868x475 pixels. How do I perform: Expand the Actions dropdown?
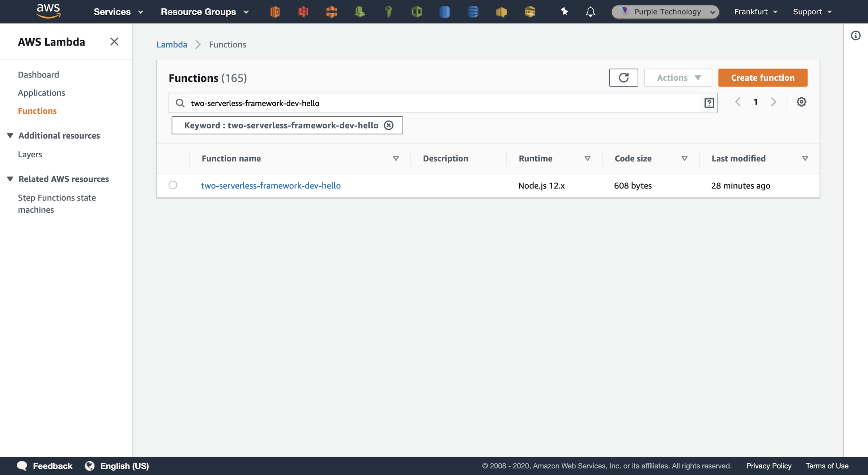(678, 77)
